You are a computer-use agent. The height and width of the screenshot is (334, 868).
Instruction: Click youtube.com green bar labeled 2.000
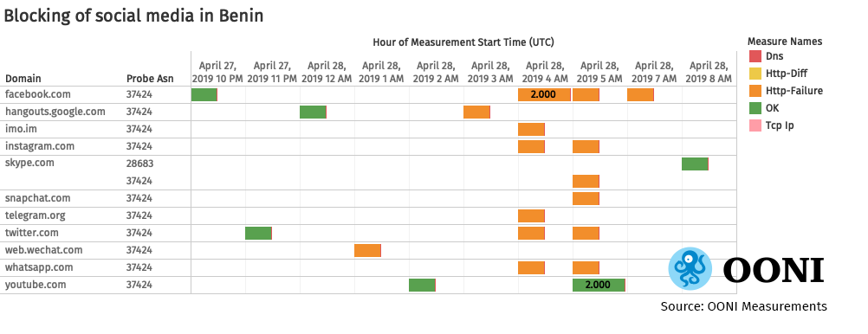[599, 285]
